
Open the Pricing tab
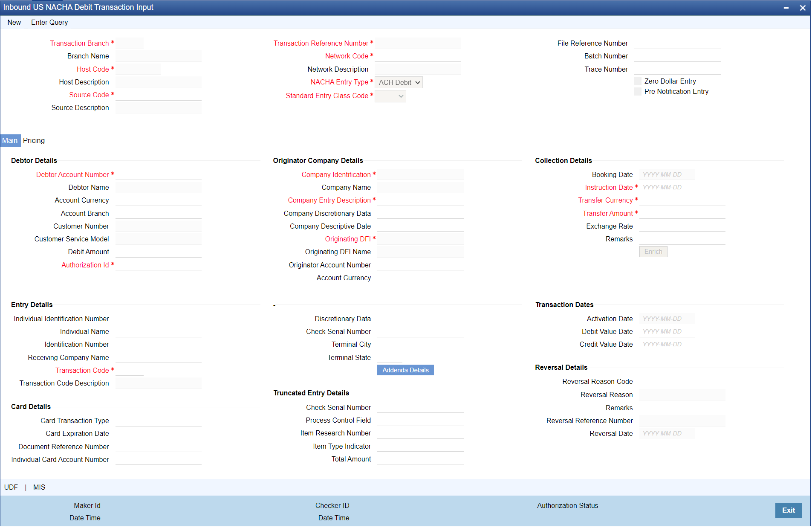[x=34, y=140]
